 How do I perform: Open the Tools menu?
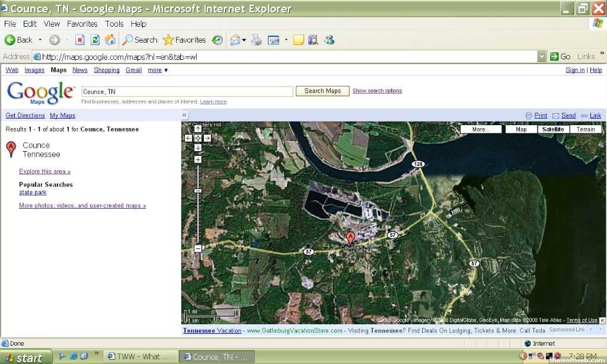114,24
